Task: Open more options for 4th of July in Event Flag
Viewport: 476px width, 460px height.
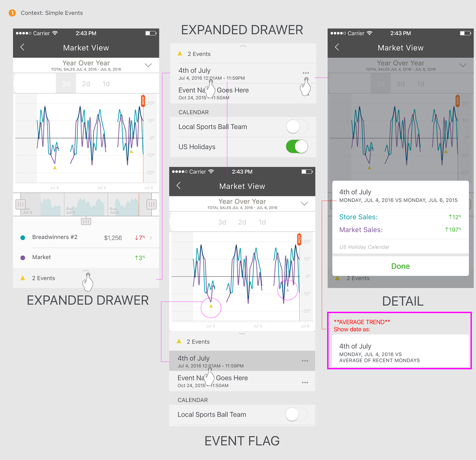Action: pyautogui.click(x=305, y=361)
